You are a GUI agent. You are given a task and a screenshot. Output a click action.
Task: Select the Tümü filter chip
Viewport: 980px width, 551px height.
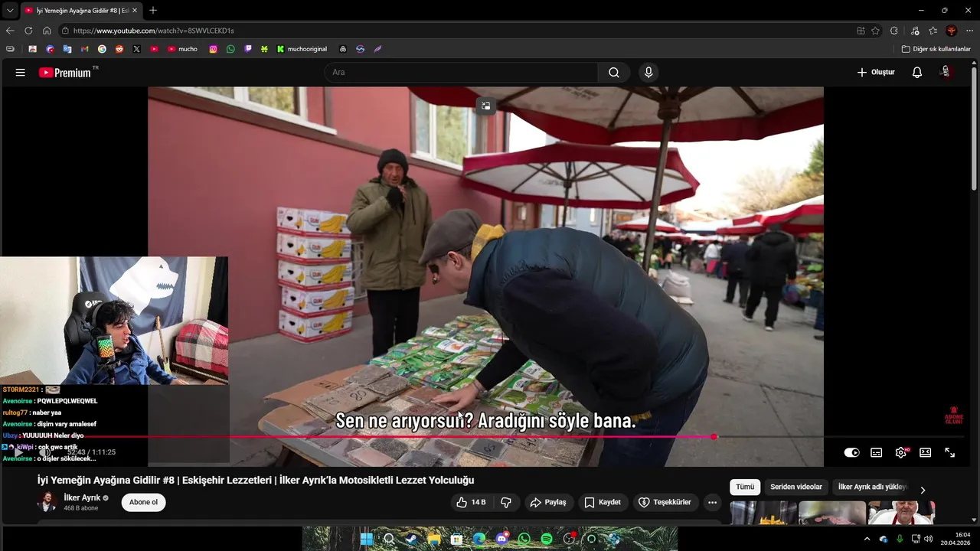coord(745,487)
